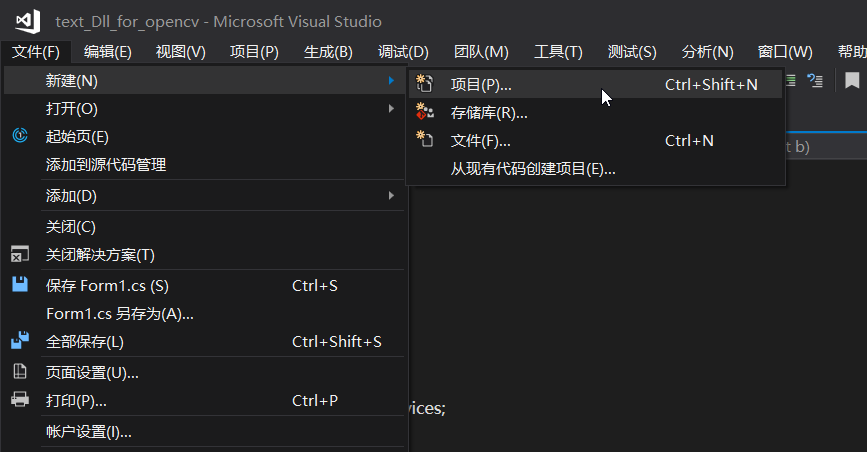Click the Ctrl+P shortcut text

(315, 401)
